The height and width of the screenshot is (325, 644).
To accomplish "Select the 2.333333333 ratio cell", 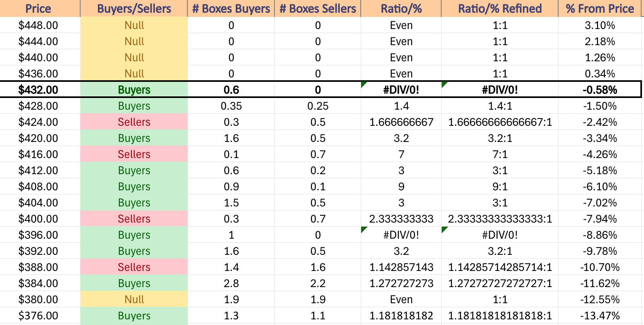I will coord(401,219).
